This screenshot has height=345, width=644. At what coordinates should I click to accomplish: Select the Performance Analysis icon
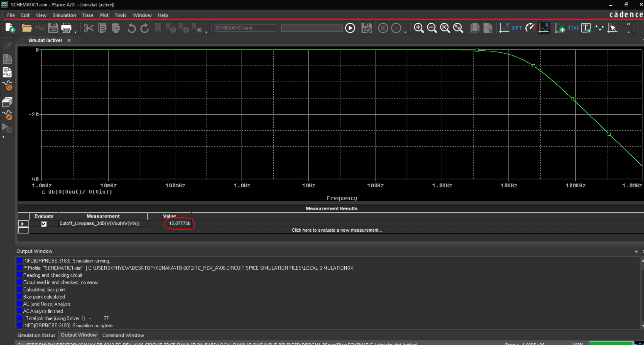tap(530, 28)
